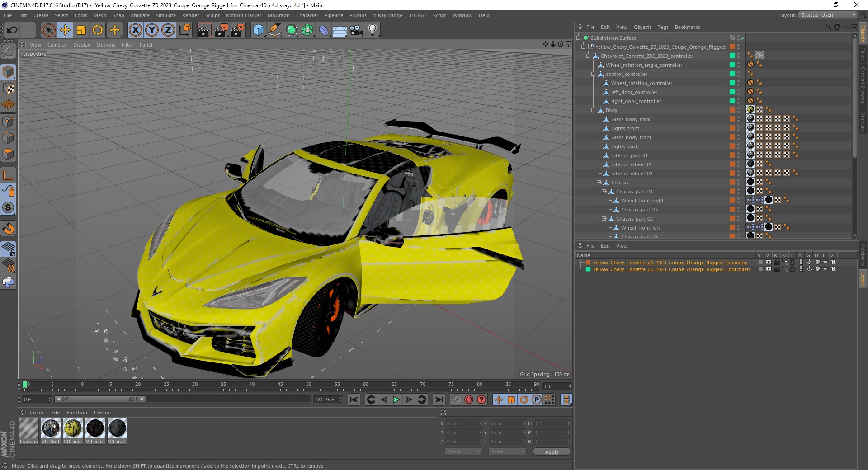
Task: Toggle Geometry layer view eye
Action: pos(769,262)
